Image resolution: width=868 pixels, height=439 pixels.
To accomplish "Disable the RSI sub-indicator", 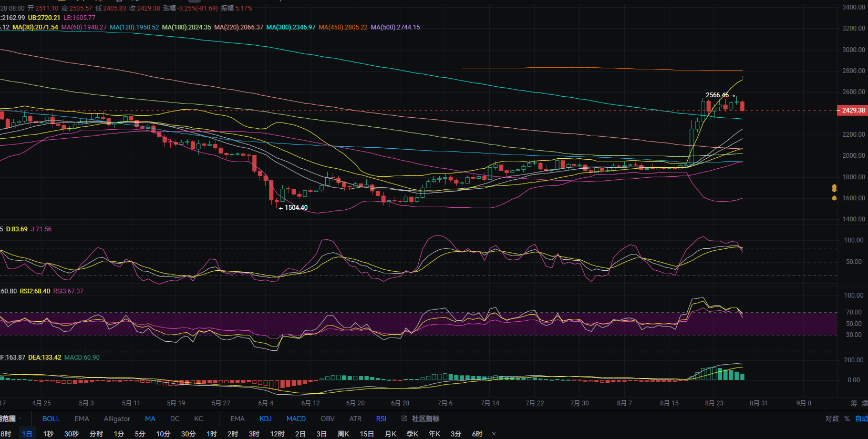I will coord(381,418).
